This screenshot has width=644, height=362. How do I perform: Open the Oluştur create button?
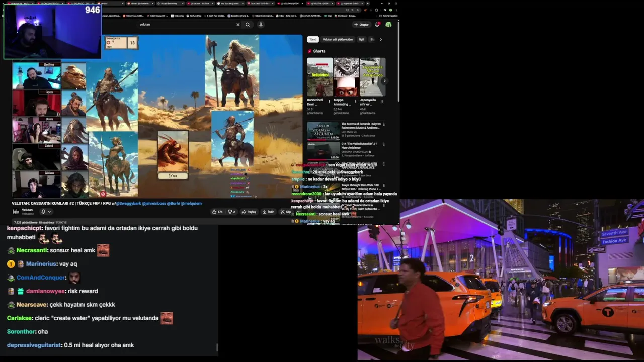coord(361,24)
